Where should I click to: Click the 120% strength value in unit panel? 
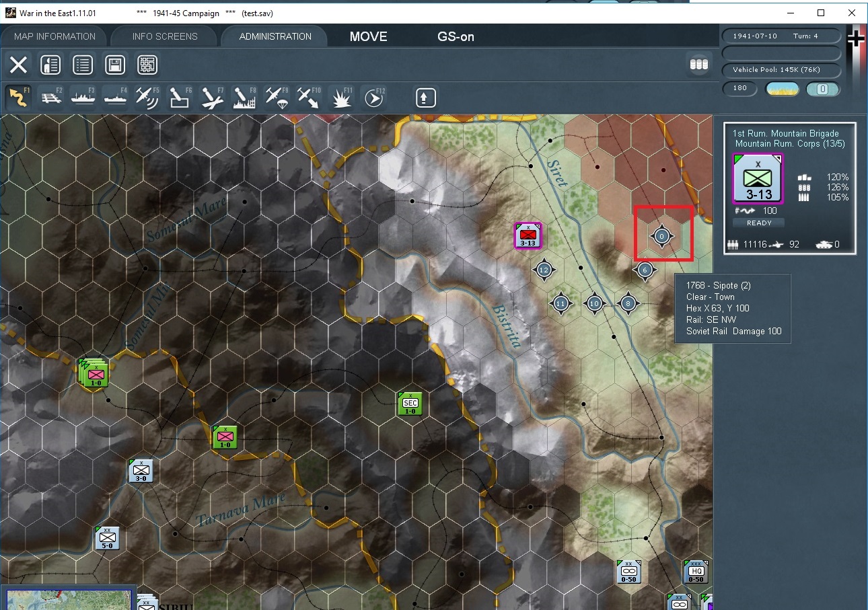coord(838,178)
